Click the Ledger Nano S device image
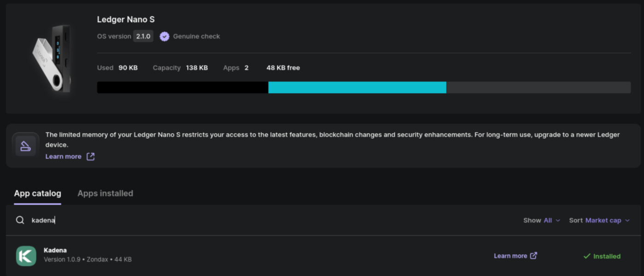644x276 pixels. [x=52, y=59]
